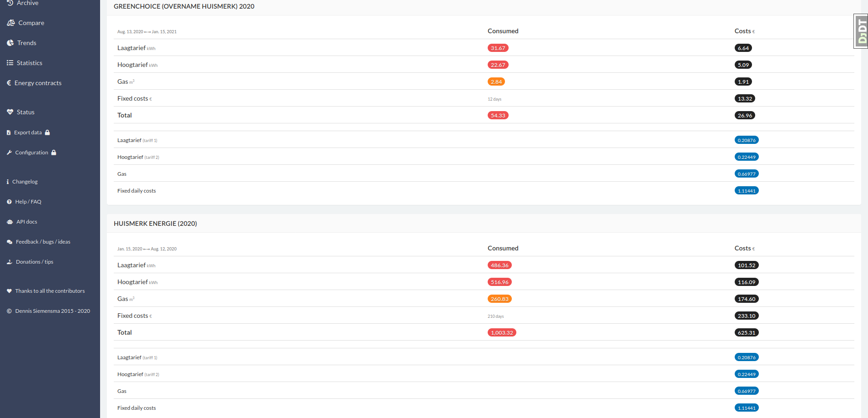Open Feedback / bugs / ideas
868x418 pixels.
(43, 242)
